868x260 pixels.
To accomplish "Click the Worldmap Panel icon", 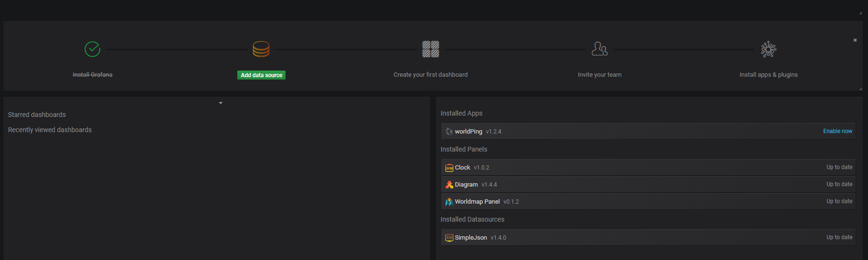I will (449, 202).
